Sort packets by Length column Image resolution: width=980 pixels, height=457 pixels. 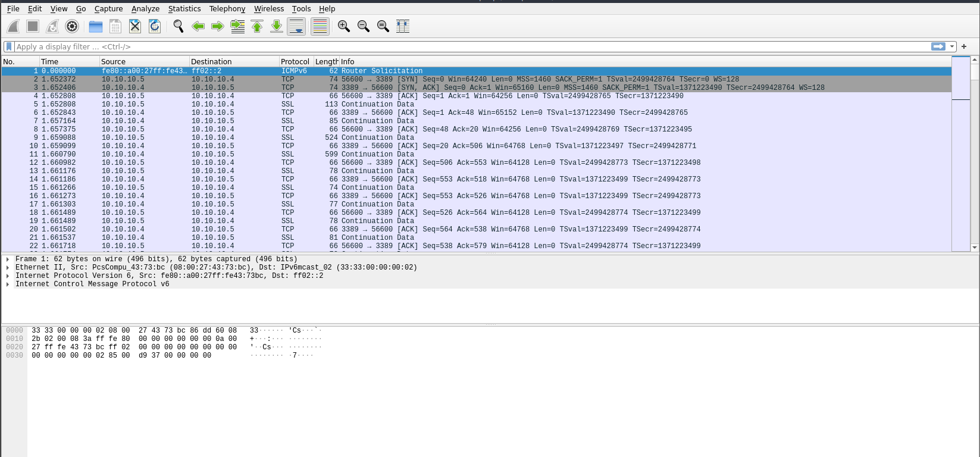tap(327, 62)
